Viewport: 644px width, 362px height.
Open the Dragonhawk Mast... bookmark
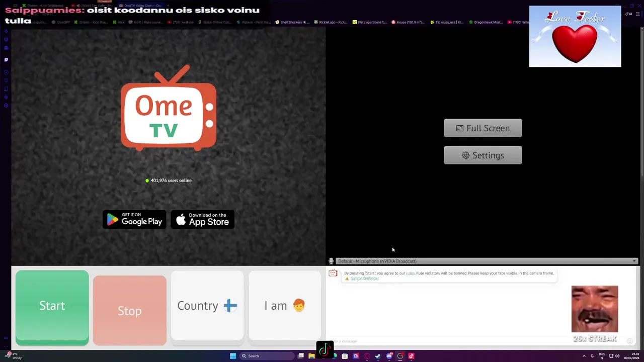click(x=487, y=22)
